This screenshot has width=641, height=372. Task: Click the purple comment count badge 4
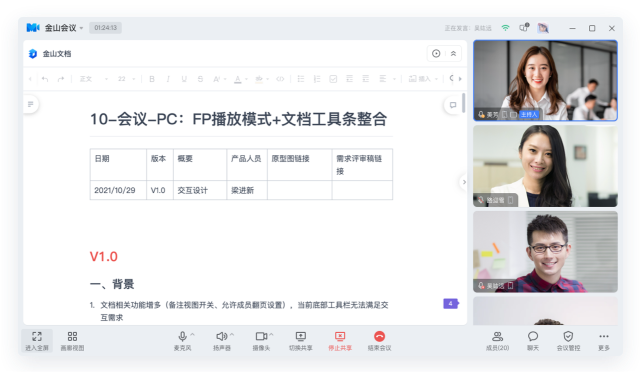(x=450, y=304)
